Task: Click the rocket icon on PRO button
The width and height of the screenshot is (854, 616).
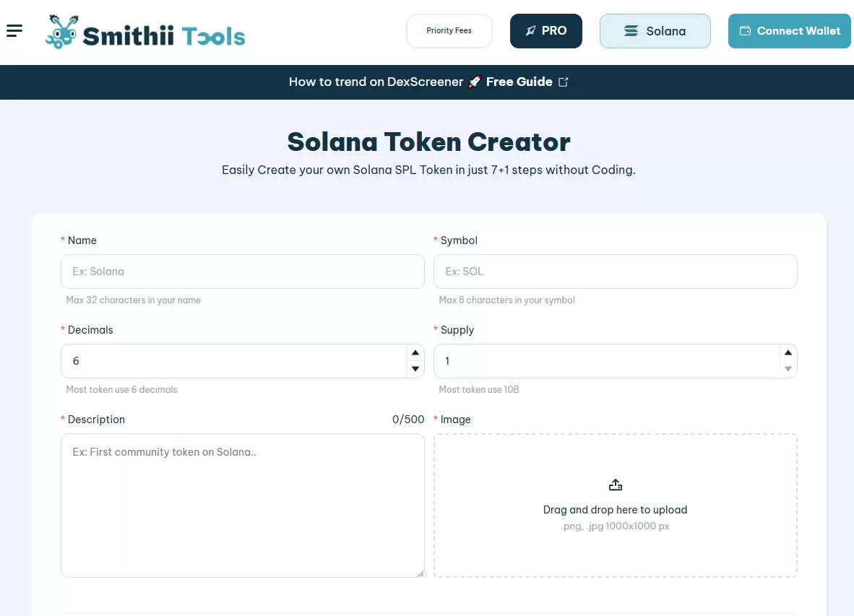Action: pos(531,31)
